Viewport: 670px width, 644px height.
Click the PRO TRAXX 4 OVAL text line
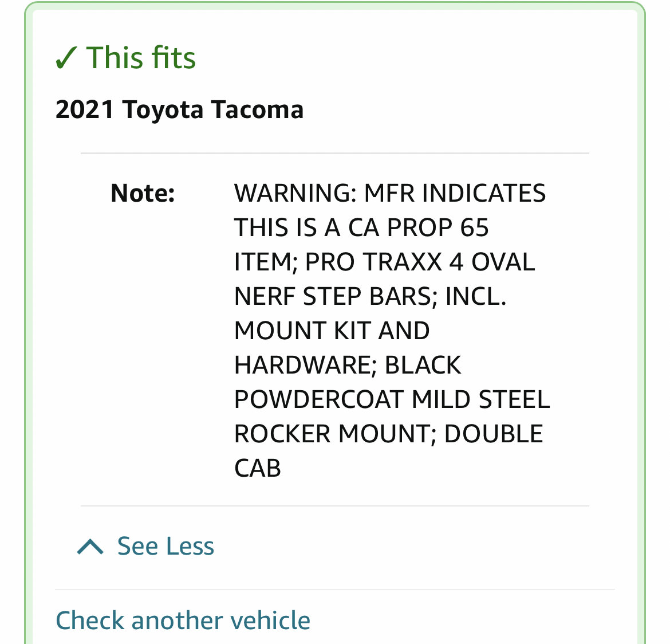420,262
